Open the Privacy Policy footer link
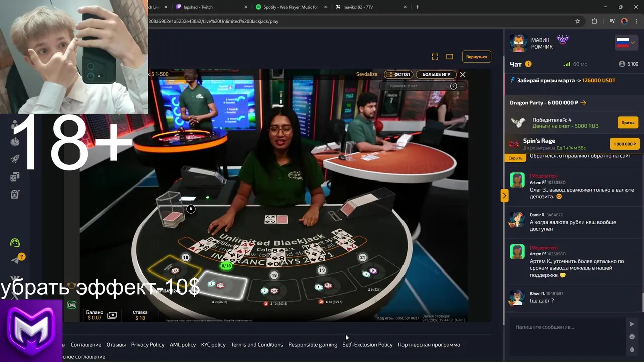Image resolution: width=644 pixels, height=362 pixels. (147, 345)
